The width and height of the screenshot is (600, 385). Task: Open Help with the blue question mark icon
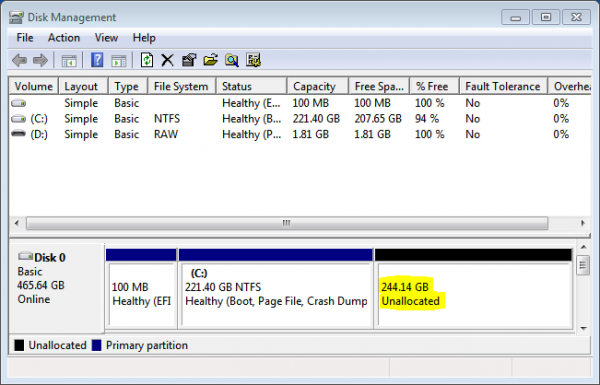point(97,60)
